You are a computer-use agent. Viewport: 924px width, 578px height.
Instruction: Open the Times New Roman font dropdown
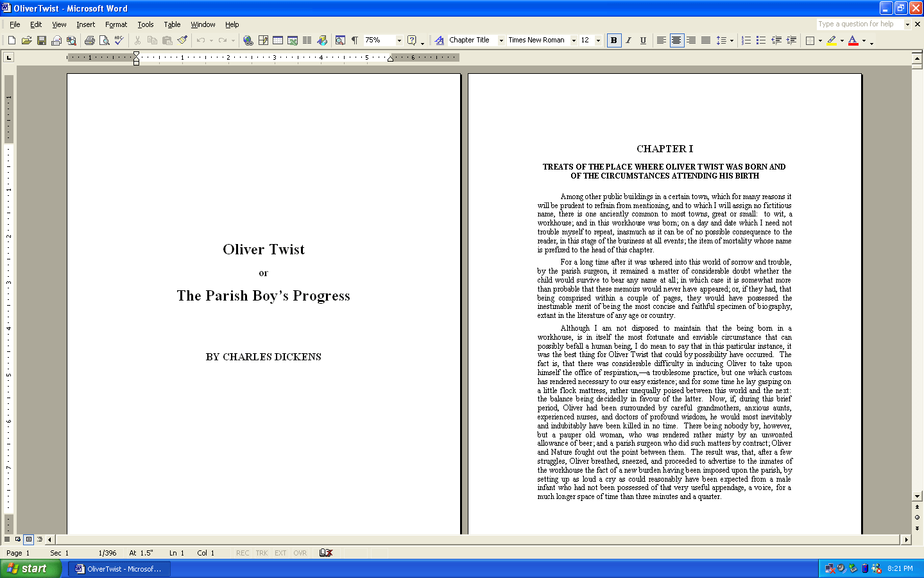pyautogui.click(x=574, y=40)
